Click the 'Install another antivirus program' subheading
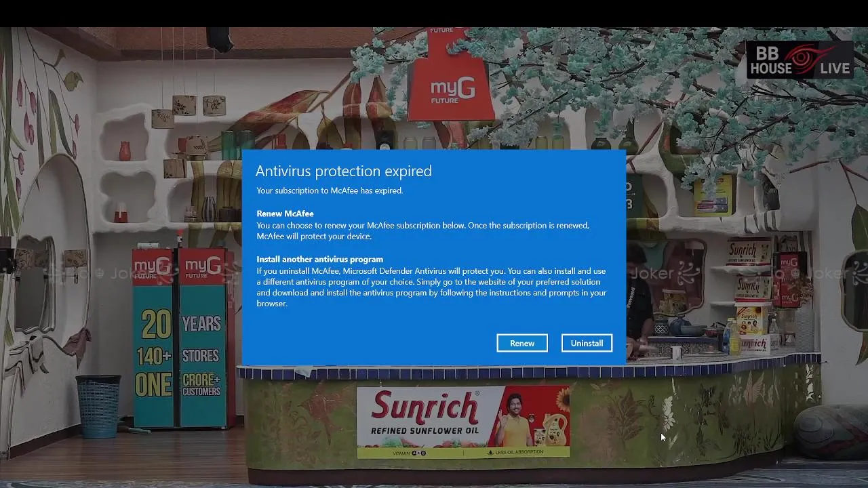This screenshot has width=868, height=488. (x=319, y=259)
